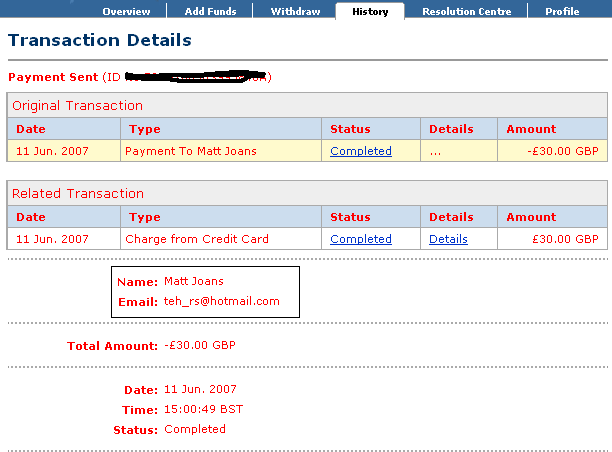Open the Overview tab
The image size is (612, 452).
click(x=126, y=12)
